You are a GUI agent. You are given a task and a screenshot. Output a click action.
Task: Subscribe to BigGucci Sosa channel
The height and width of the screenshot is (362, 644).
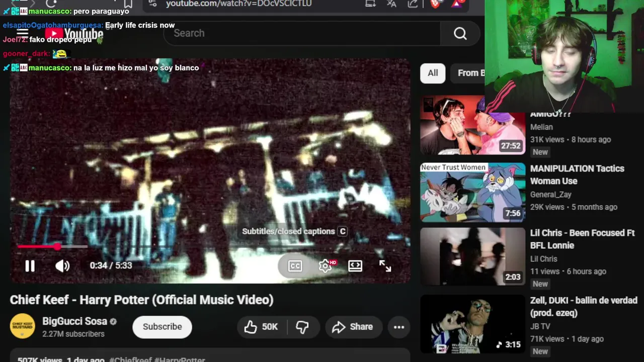162,326
